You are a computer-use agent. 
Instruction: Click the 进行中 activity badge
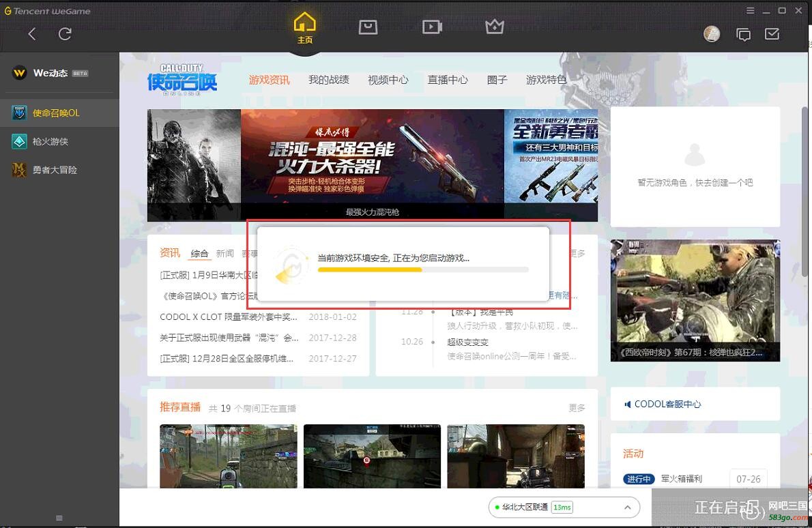pos(639,479)
